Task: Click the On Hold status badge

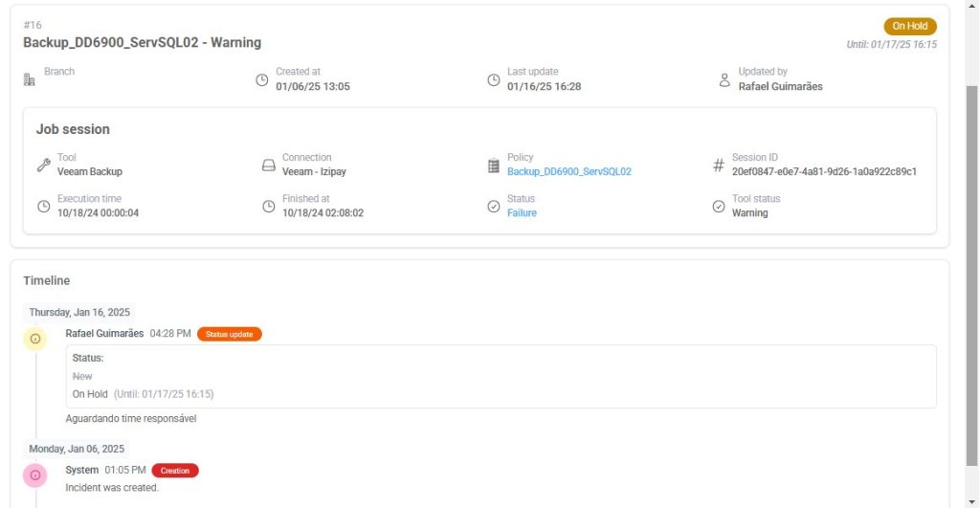Action: point(909,27)
